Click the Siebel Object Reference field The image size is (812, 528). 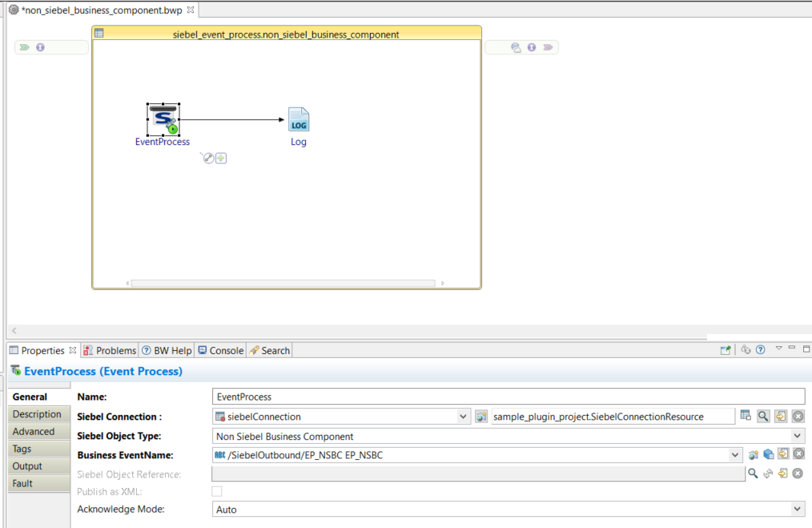pyautogui.click(x=479, y=474)
